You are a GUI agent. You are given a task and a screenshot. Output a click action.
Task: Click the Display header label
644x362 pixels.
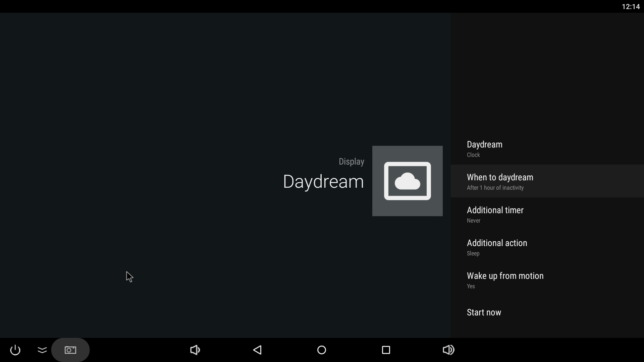tap(351, 162)
